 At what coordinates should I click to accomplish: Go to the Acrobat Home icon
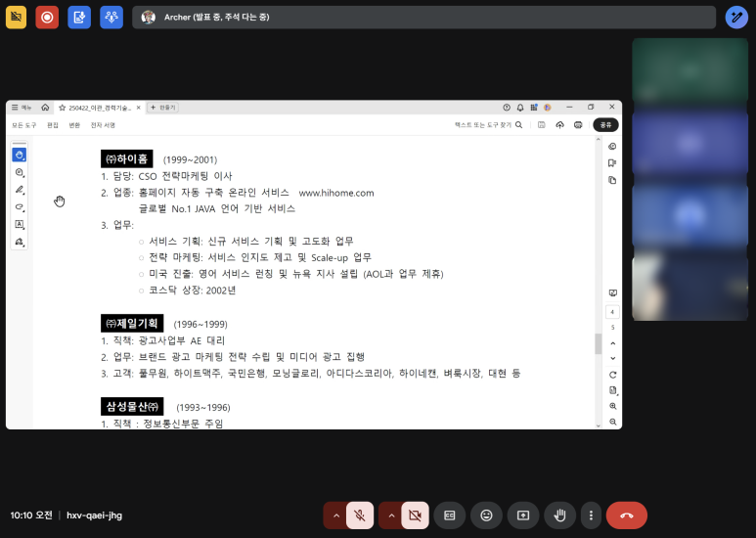[45, 108]
